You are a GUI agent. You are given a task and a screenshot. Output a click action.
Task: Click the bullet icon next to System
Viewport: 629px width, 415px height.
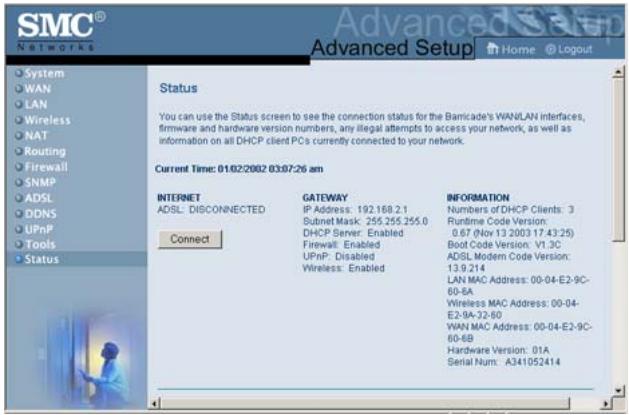pos(19,73)
